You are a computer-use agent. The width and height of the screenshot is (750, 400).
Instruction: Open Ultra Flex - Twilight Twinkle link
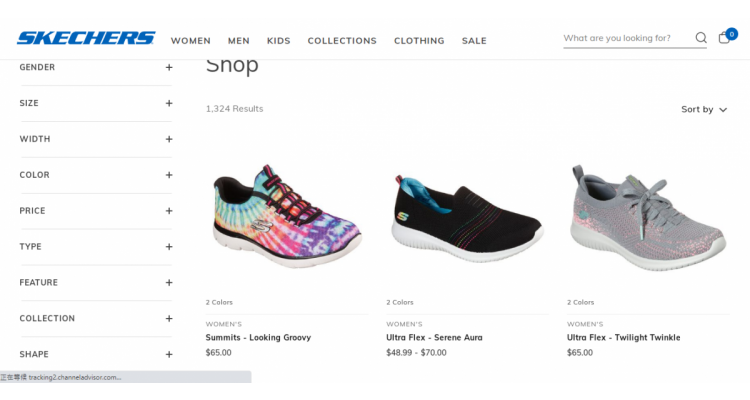623,337
